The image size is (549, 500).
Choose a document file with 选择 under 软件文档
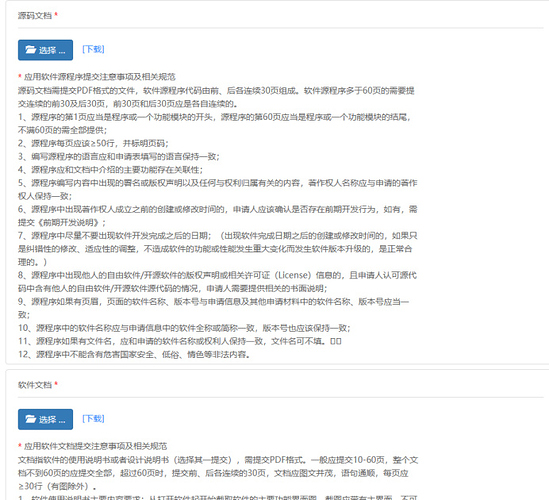point(46,419)
